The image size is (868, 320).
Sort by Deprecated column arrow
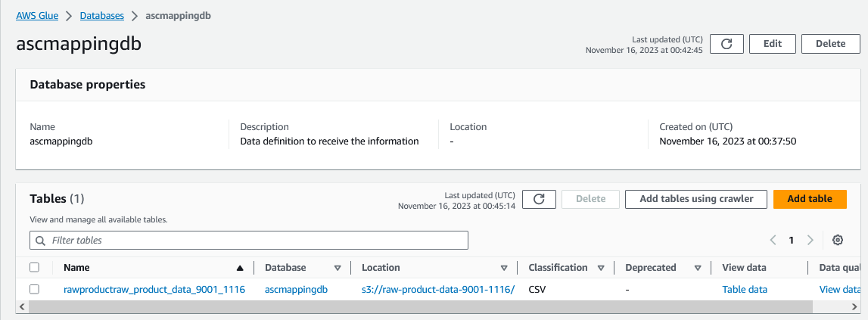point(698,268)
